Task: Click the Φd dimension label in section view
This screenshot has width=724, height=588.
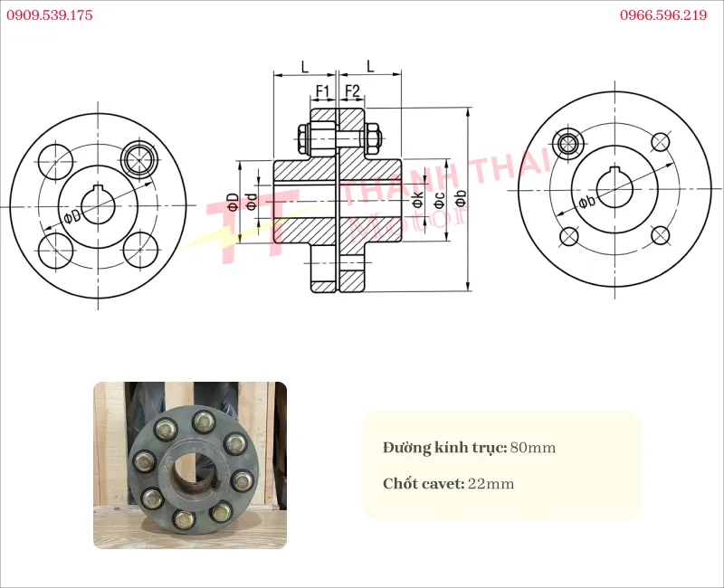Action: click(252, 202)
